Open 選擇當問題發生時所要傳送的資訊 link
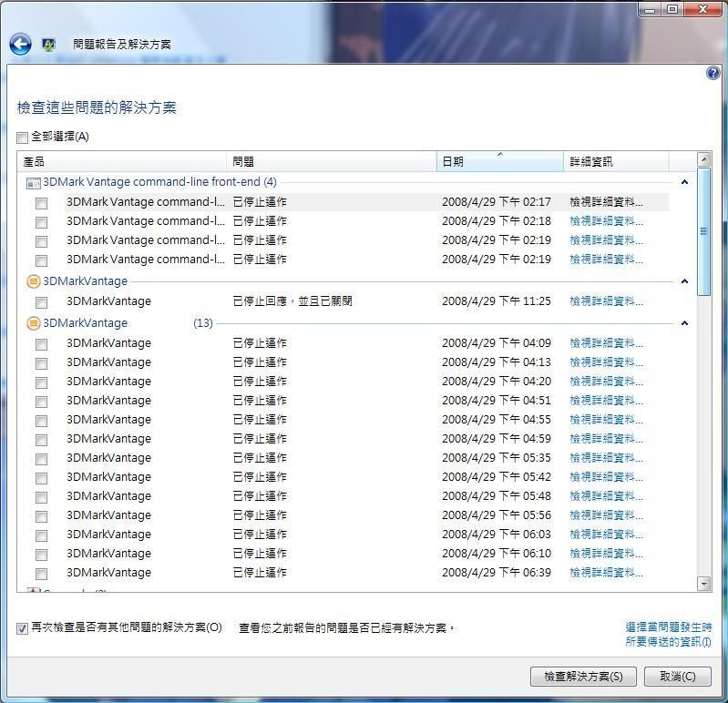 pyautogui.click(x=668, y=635)
